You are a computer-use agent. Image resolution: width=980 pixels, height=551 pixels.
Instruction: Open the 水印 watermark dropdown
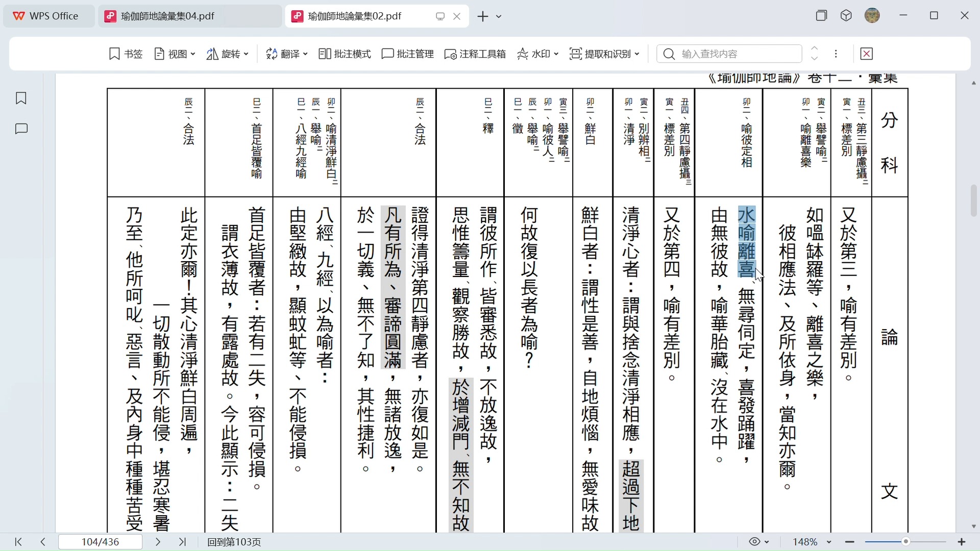(x=537, y=54)
